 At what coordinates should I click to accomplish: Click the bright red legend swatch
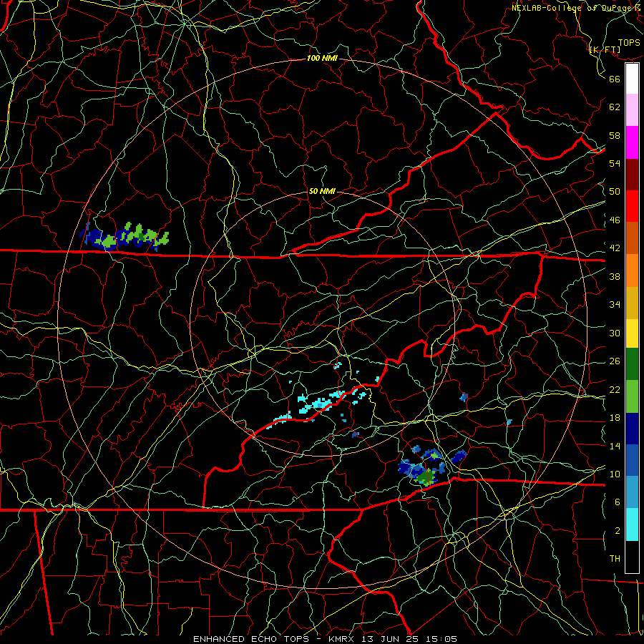pos(632,206)
